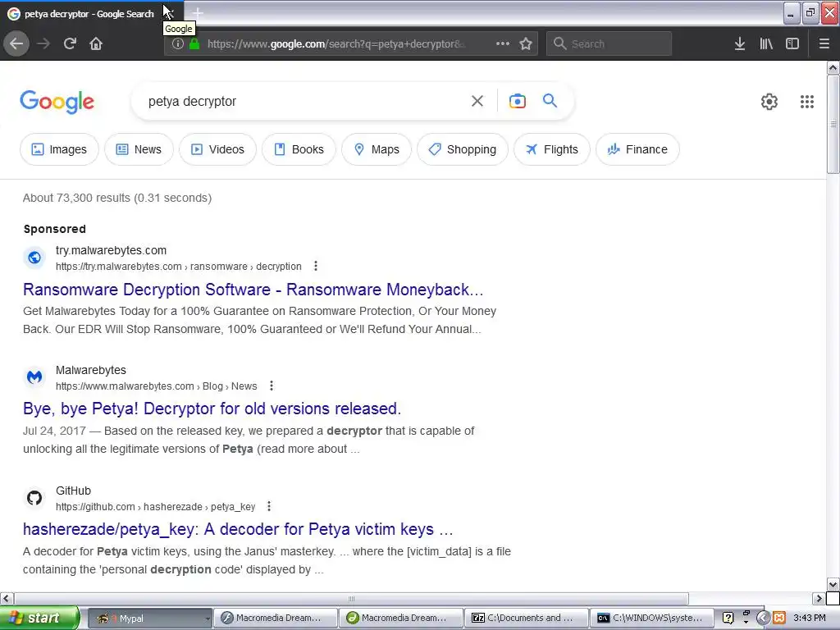
Task: Switch to Maps results
Action: [377, 149]
